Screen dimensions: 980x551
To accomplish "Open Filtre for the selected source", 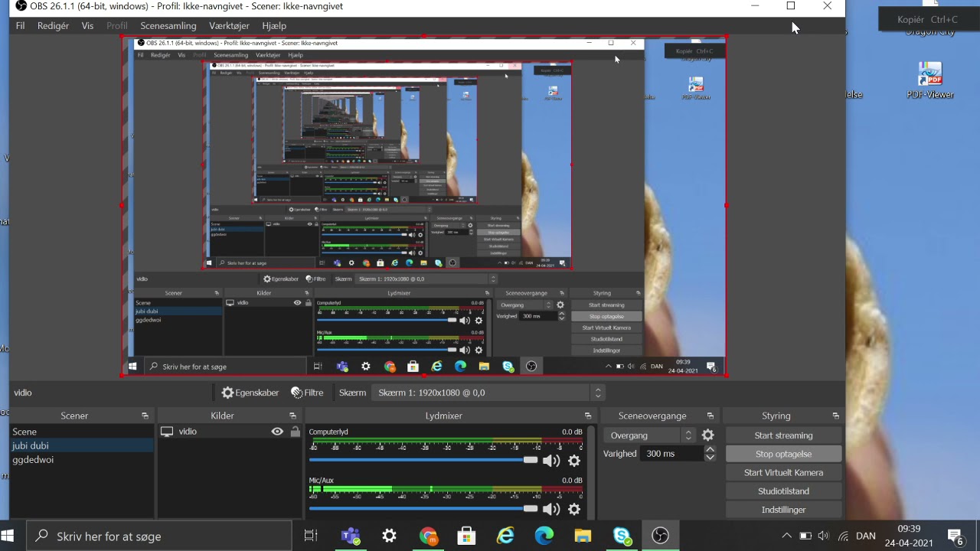I will (x=307, y=393).
